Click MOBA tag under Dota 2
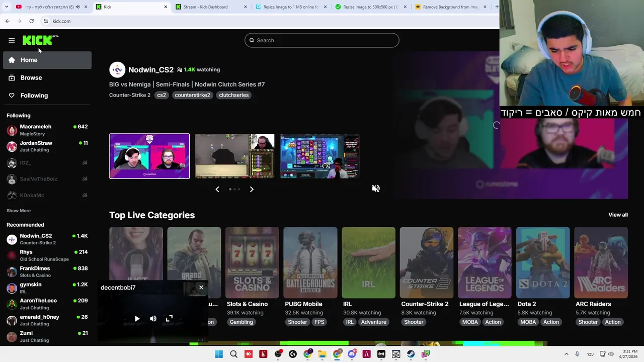Image resolution: width=644 pixels, height=362 pixels. pos(528,322)
